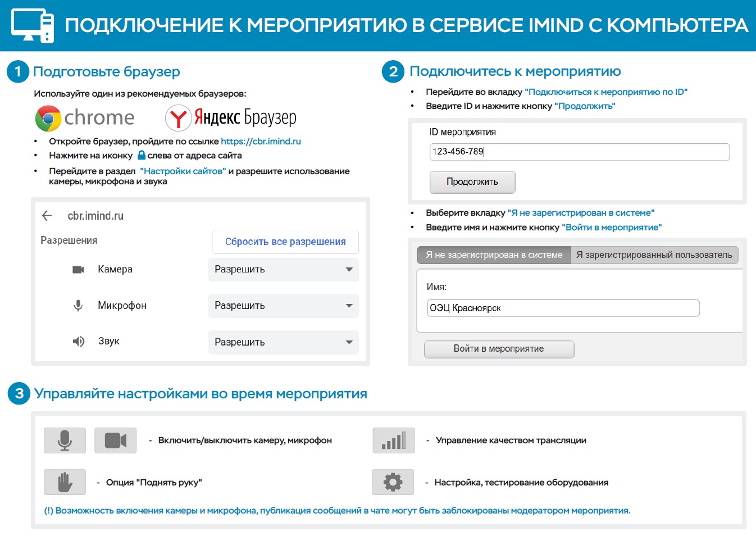
Task: Click the Yandex Browser logo
Action: click(x=231, y=117)
